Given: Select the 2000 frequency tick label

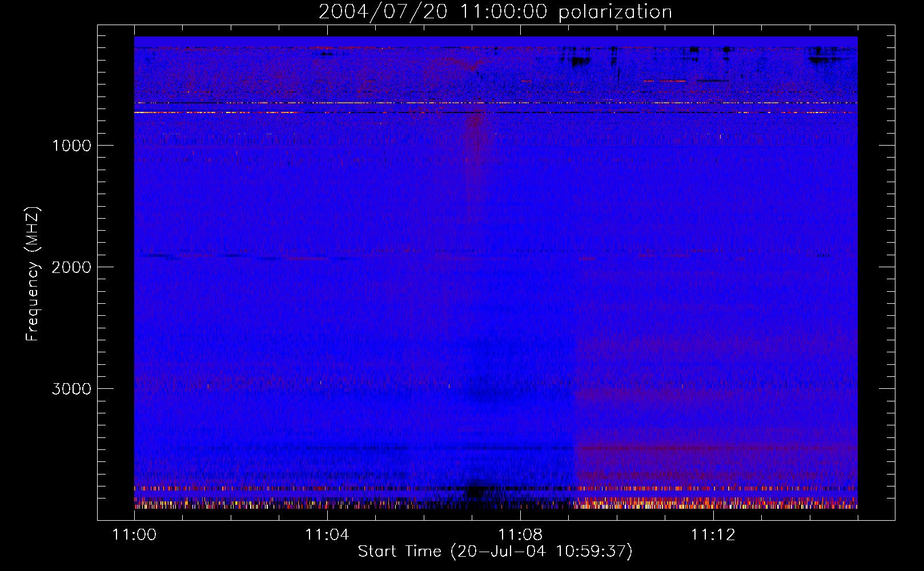Looking at the screenshot, I should [x=71, y=267].
